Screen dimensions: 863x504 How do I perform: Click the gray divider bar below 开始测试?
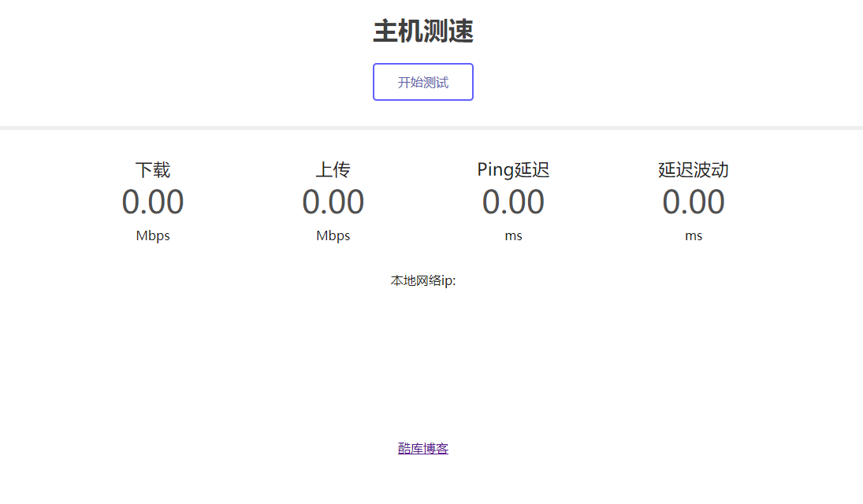coord(431,124)
